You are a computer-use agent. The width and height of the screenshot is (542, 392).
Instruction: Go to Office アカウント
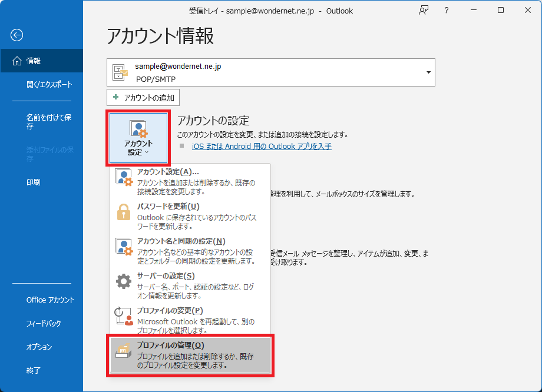point(50,300)
